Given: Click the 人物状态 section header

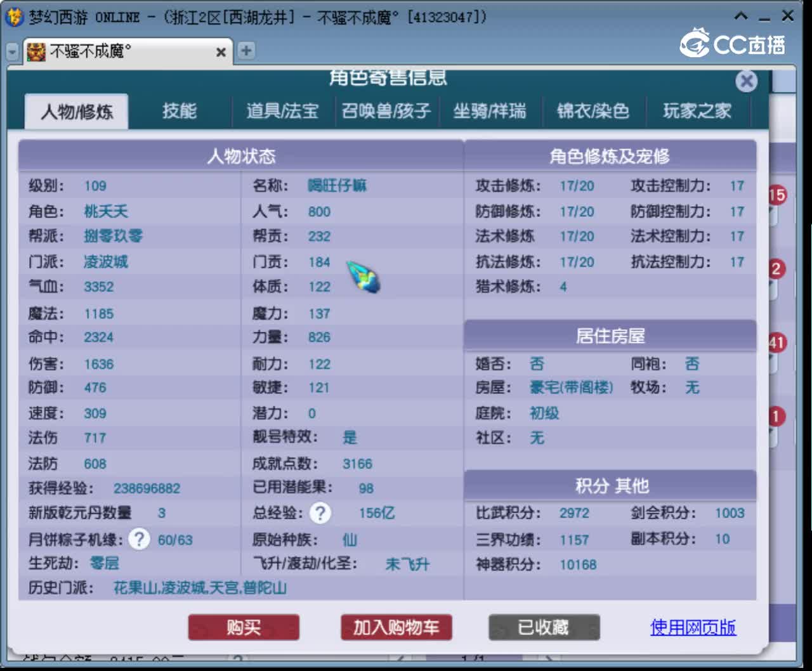Looking at the screenshot, I should click(241, 156).
